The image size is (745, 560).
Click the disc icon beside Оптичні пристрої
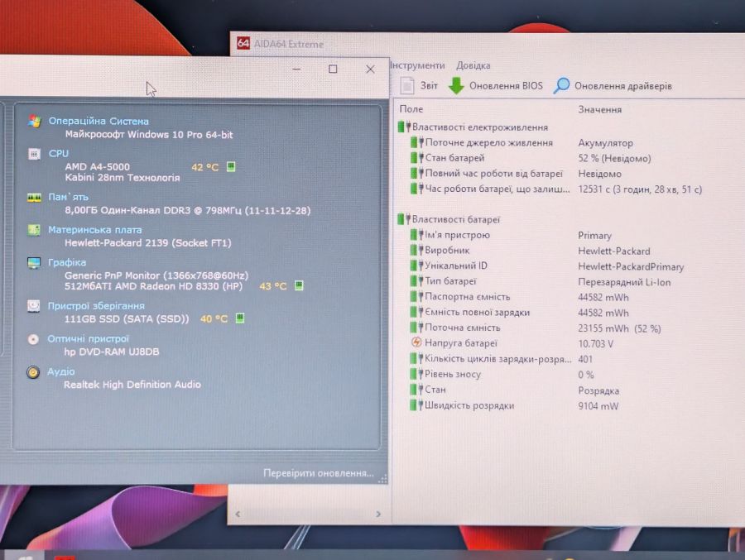(x=33, y=339)
